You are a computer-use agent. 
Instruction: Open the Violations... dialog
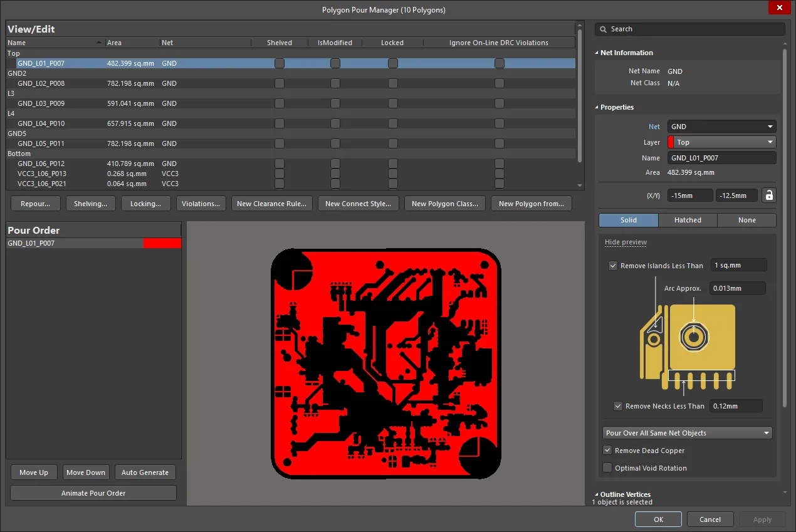pyautogui.click(x=201, y=204)
